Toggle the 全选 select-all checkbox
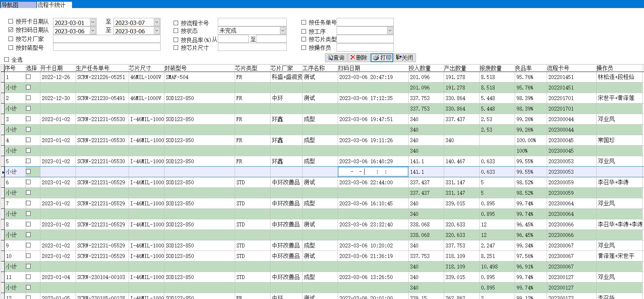 7,60
